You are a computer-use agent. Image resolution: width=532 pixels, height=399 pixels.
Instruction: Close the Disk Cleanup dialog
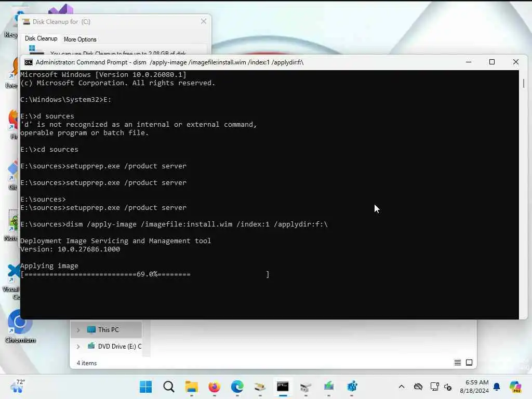click(204, 21)
